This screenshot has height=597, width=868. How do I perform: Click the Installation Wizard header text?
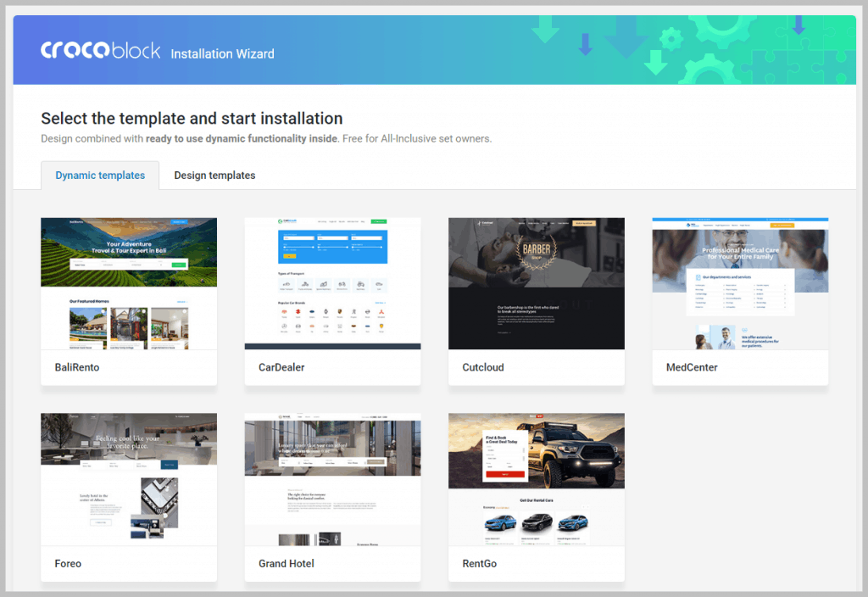222,54
